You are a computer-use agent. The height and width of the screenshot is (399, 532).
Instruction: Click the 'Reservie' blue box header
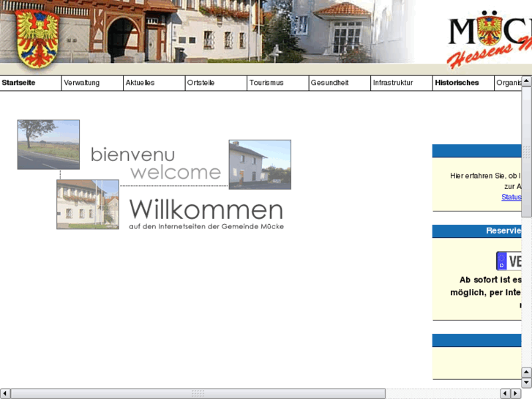(x=476, y=231)
